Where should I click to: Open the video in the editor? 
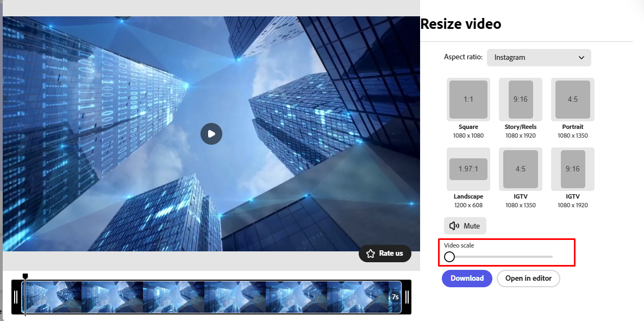528,278
